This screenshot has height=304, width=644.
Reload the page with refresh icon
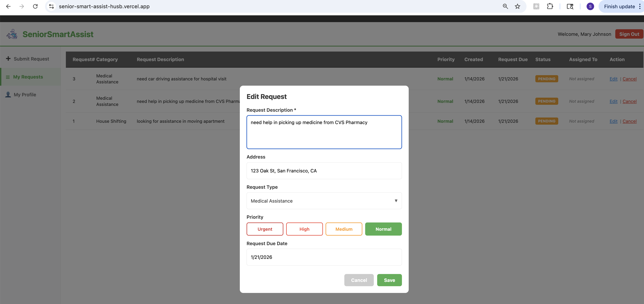click(35, 7)
